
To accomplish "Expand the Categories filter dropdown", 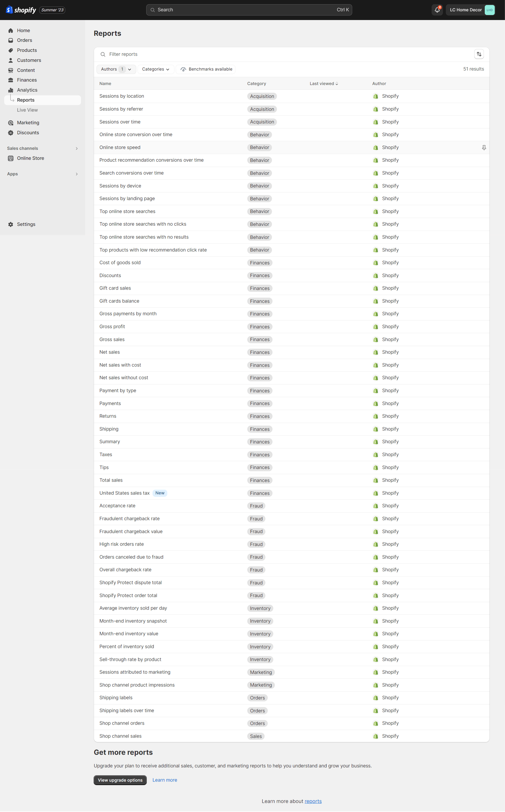I will (x=155, y=69).
